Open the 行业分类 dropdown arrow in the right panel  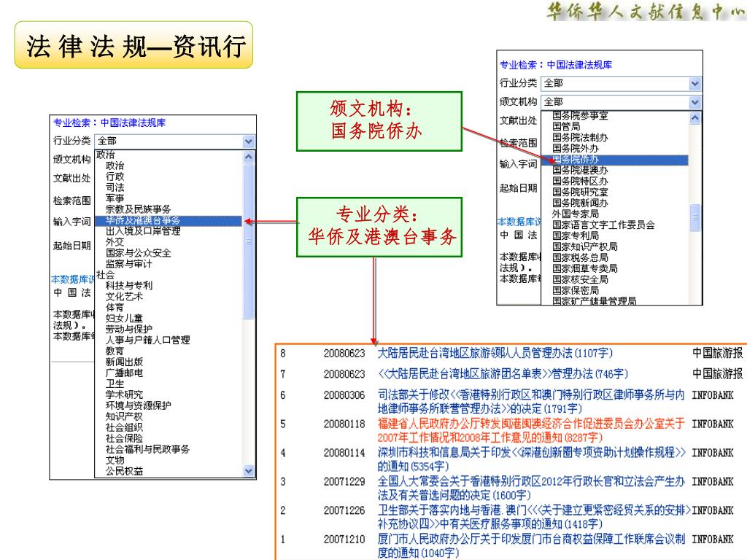pyautogui.click(x=695, y=84)
